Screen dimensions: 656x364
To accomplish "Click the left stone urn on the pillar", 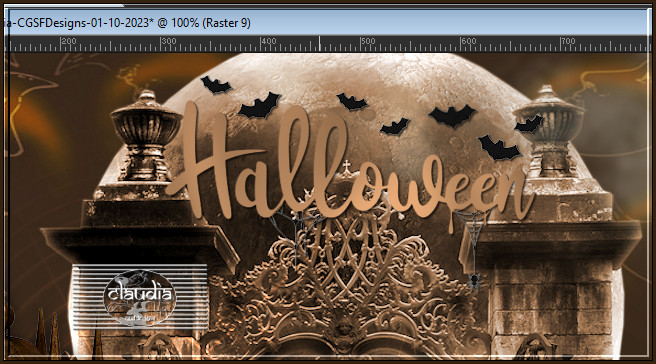I will tap(146, 136).
